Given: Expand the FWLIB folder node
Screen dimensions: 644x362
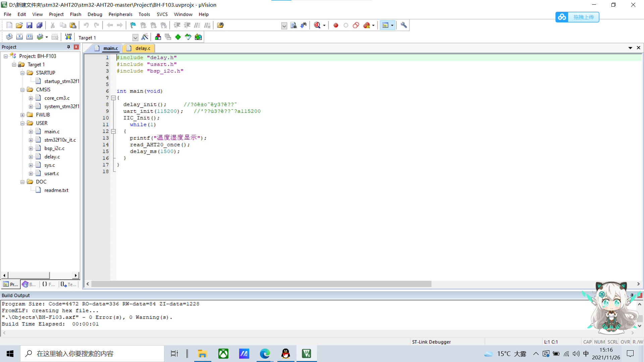Looking at the screenshot, I should point(22,115).
